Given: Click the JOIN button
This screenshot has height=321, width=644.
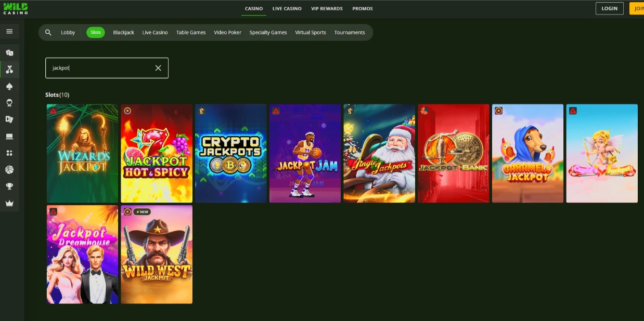Looking at the screenshot, I should point(639,8).
